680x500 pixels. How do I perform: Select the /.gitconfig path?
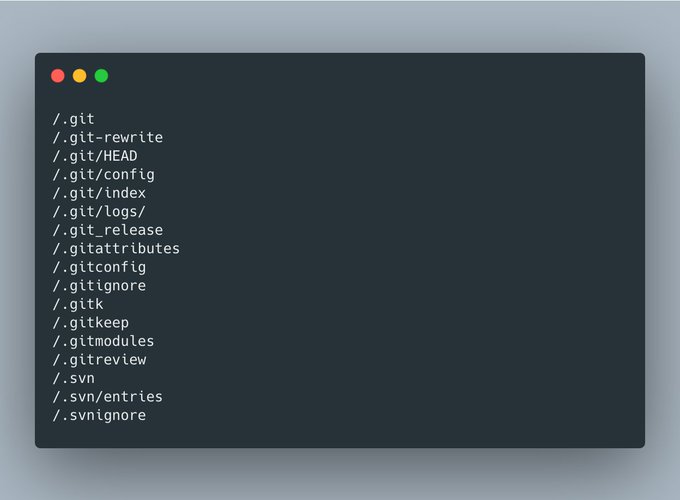99,268
